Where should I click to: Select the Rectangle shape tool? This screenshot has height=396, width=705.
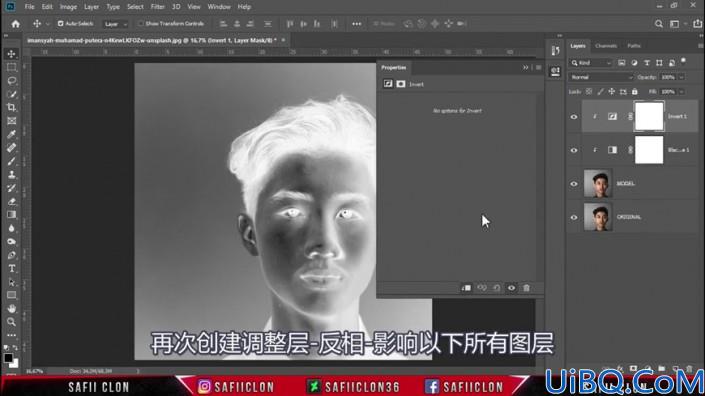tap(12, 295)
